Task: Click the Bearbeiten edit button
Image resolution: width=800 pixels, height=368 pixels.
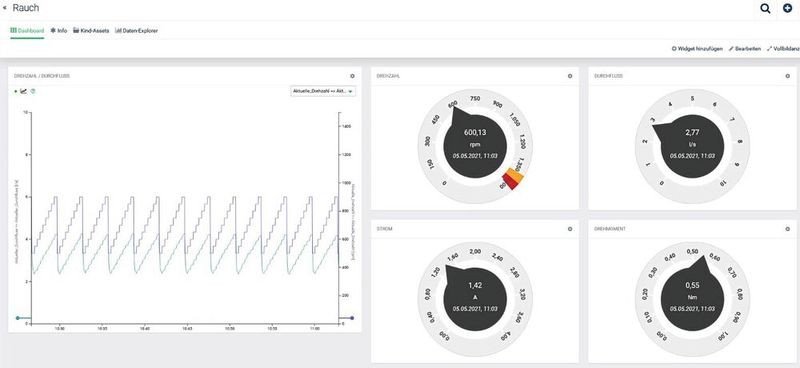Action: point(745,49)
